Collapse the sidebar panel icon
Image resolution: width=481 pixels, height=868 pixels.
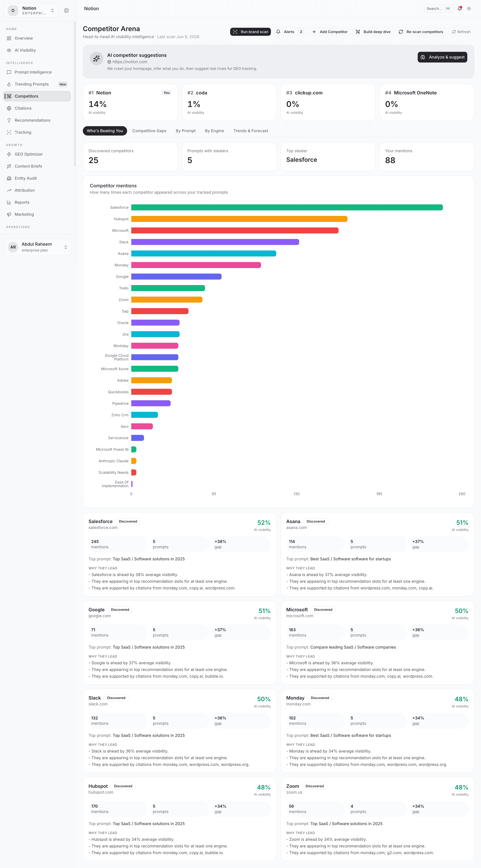(66, 11)
